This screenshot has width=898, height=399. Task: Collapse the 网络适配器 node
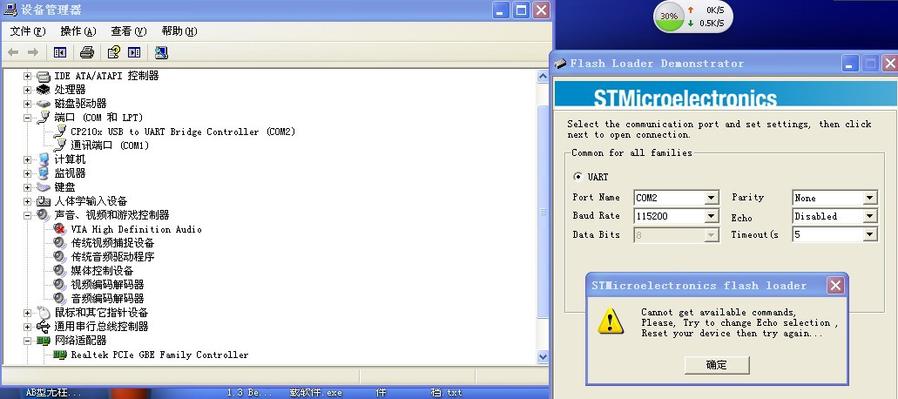click(x=27, y=341)
